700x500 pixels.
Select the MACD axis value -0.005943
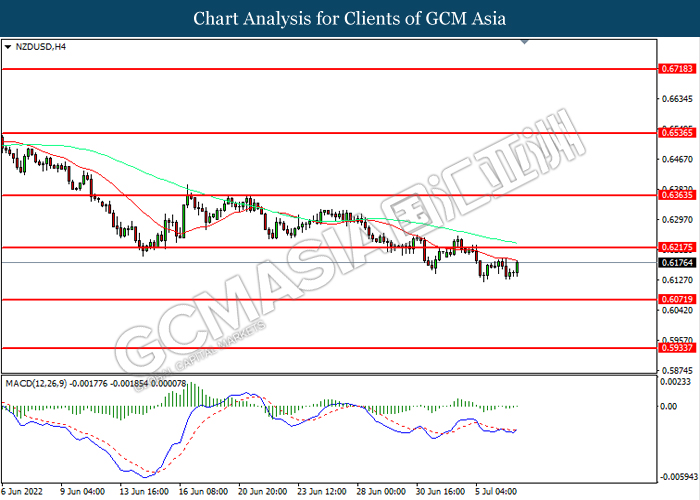pos(679,477)
